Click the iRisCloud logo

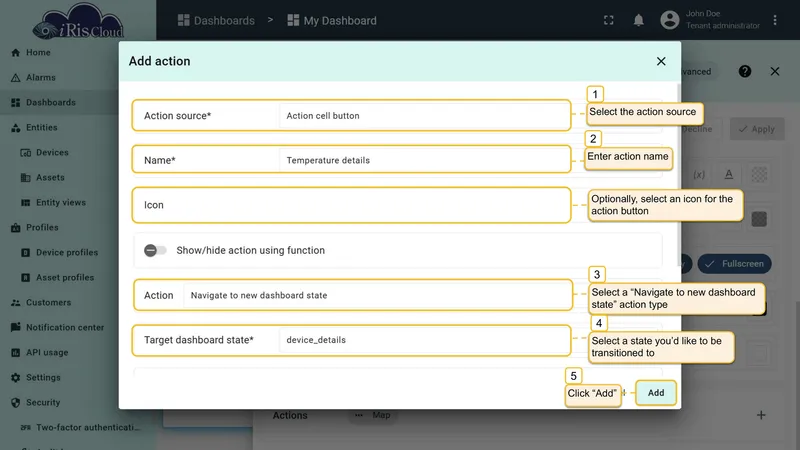[x=78, y=21]
